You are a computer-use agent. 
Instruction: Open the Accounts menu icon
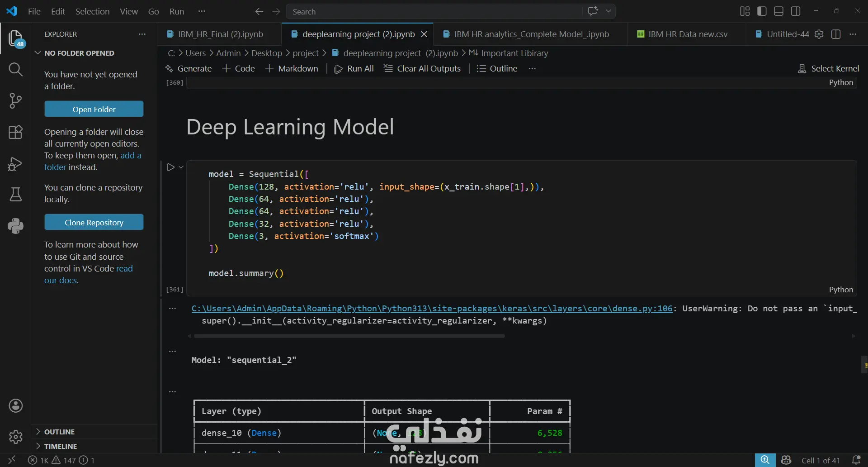click(x=15, y=406)
